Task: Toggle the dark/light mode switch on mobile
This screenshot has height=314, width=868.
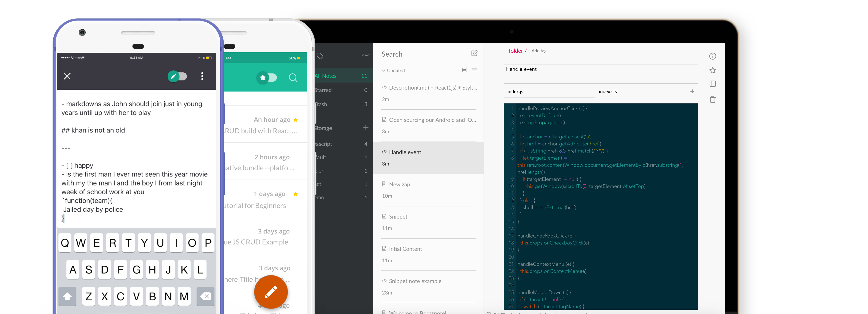Action: [x=177, y=76]
